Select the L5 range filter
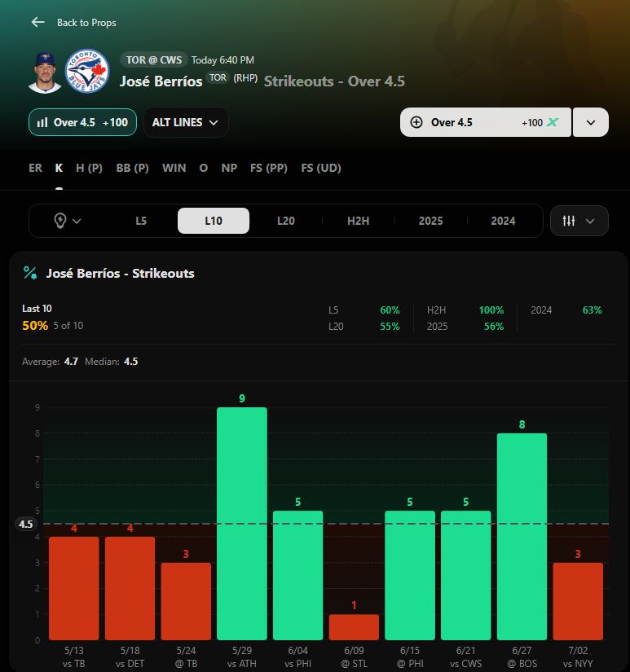The height and width of the screenshot is (672, 630). 141,221
